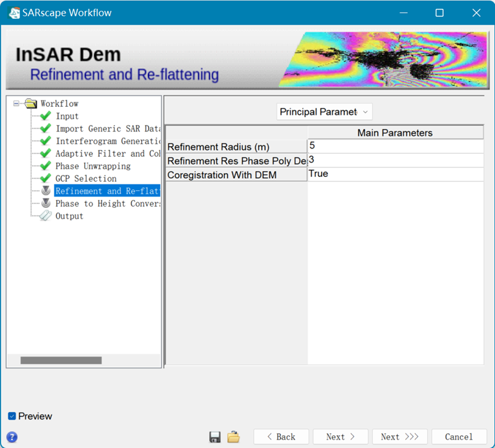Screen dimensions: 495x448
Task: Edit the Refinement Radius (m) value
Action: pos(395,146)
